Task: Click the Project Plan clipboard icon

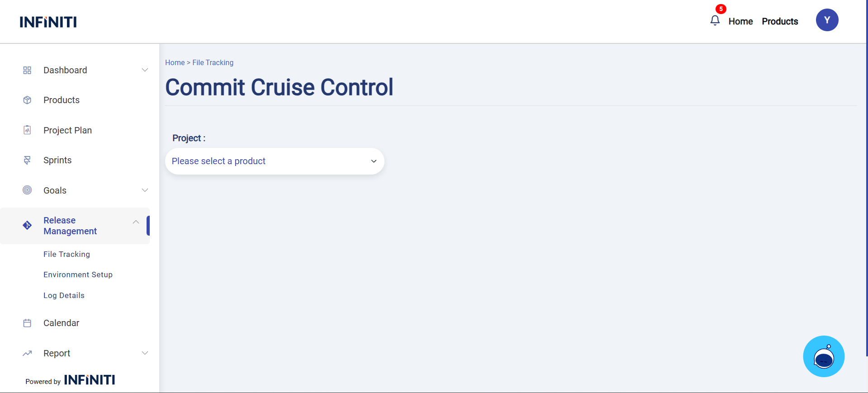Action: pos(27,130)
